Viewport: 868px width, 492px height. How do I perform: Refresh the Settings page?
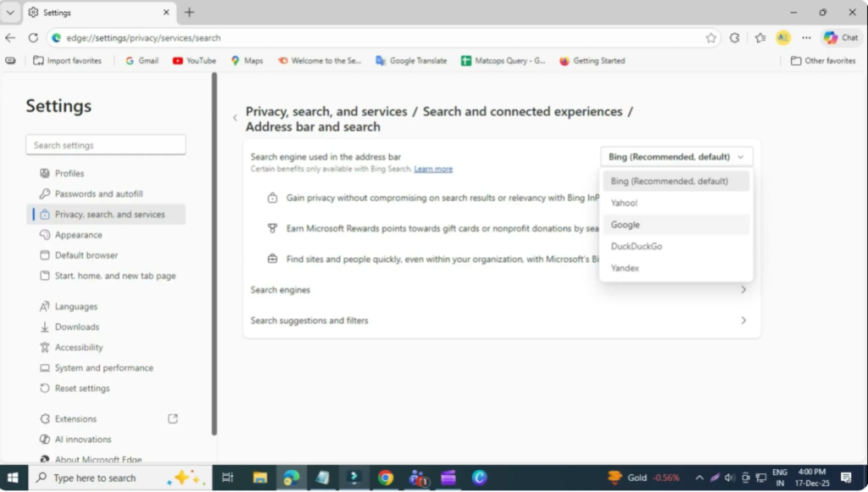[32, 37]
